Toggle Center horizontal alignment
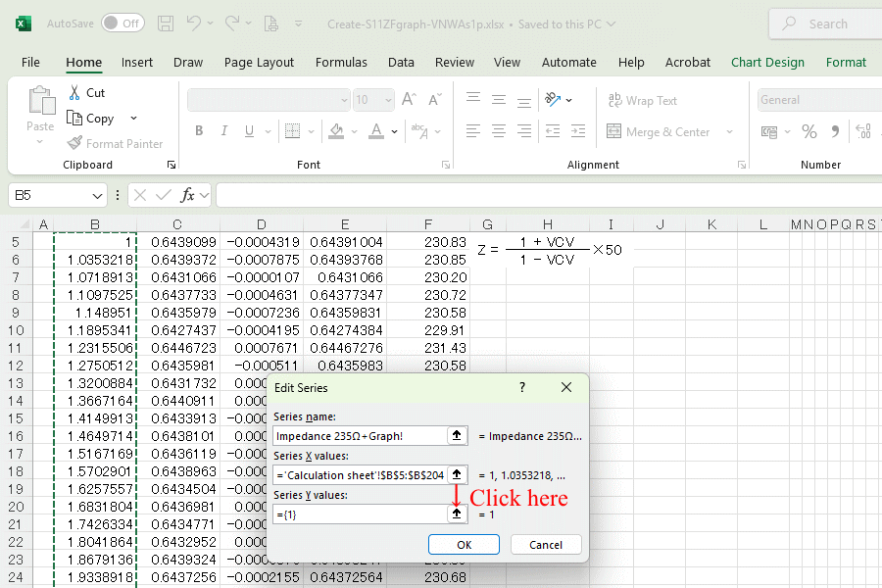 point(499,131)
